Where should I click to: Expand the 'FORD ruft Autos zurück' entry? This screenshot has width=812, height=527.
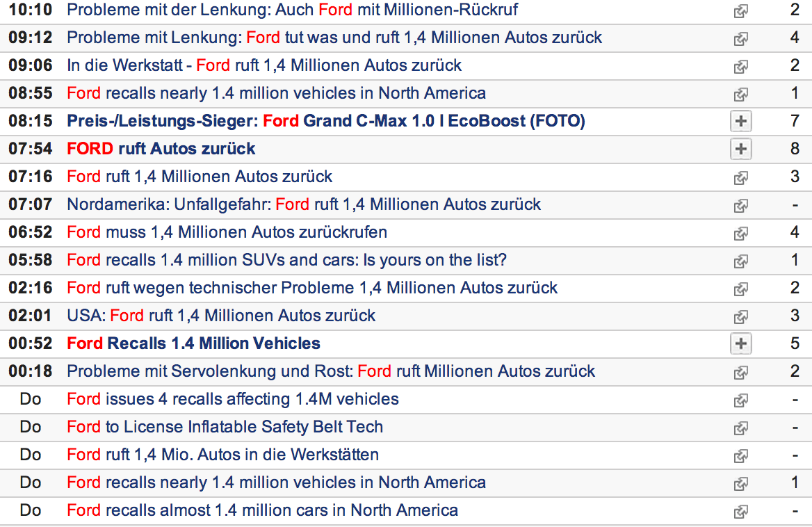coord(741,149)
